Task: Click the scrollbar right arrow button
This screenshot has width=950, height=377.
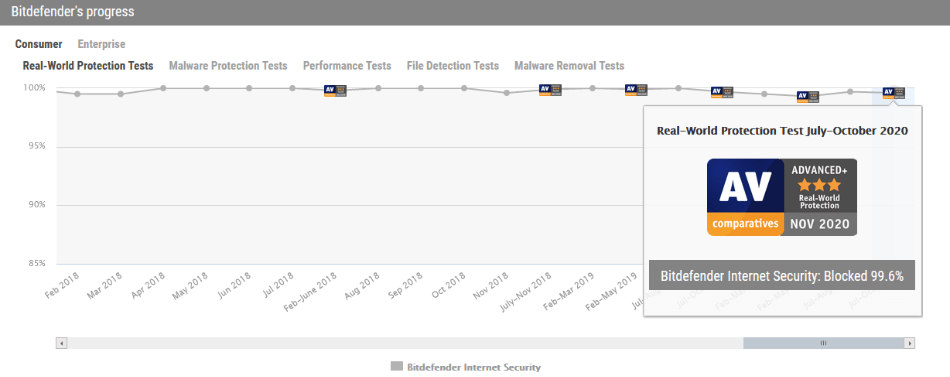Action: point(909,343)
